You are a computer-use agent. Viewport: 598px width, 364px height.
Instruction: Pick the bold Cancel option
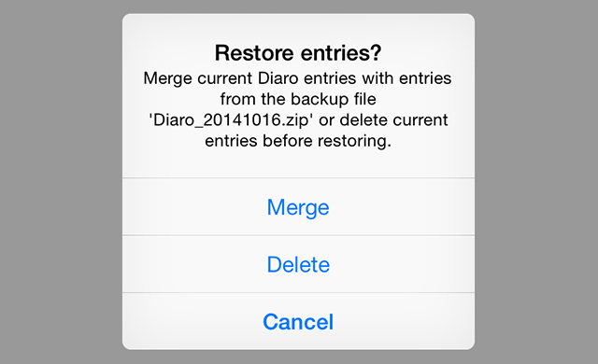pos(298,322)
